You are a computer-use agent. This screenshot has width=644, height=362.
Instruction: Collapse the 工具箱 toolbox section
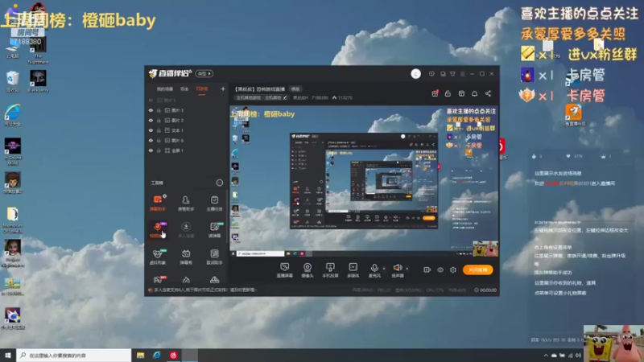pyautogui.click(x=219, y=183)
